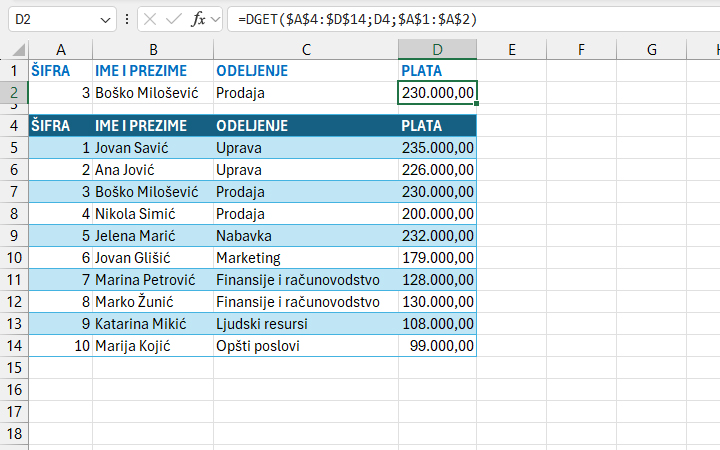Viewport: 720px width, 450px height.
Task: Select row 10 header
Action: tap(14, 257)
